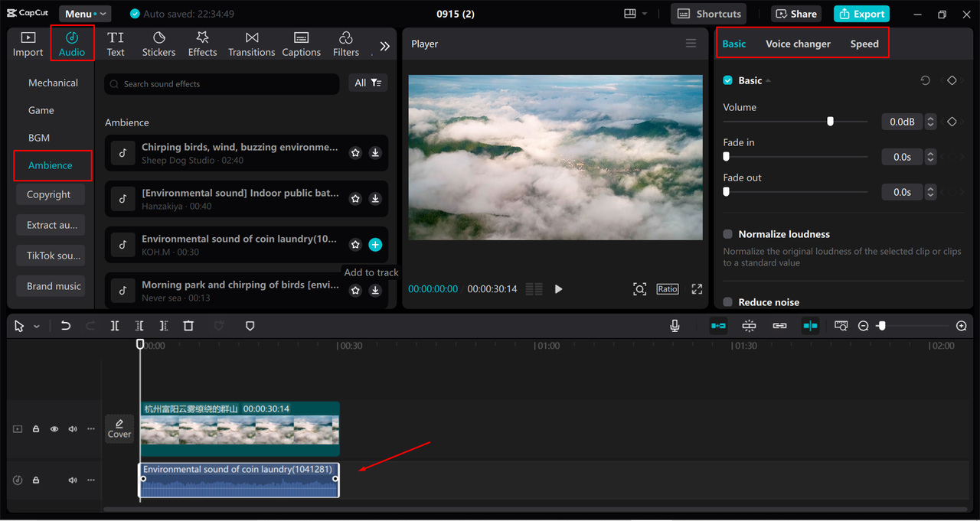Screen dimensions: 980x521
Task: Select the Game sound category
Action: click(x=41, y=110)
